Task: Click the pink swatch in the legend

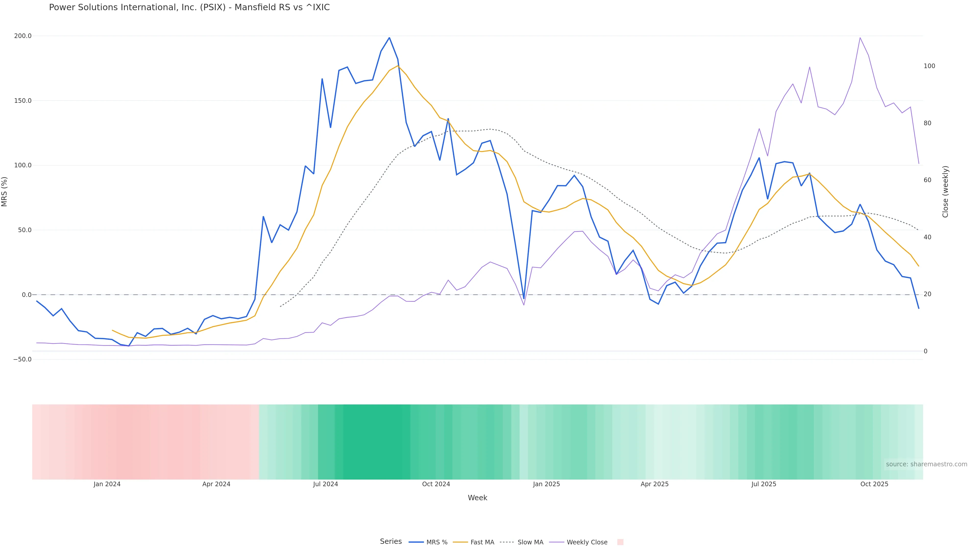Action: tap(620, 542)
